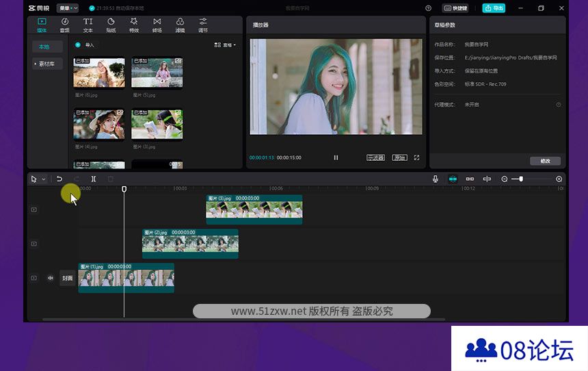
Task: Select the 图片 (5).jpg media thumbnail
Action: pos(157,72)
